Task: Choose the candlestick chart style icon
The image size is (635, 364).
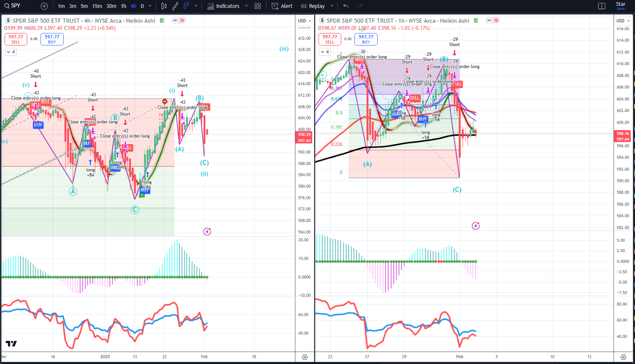Action: (164, 6)
